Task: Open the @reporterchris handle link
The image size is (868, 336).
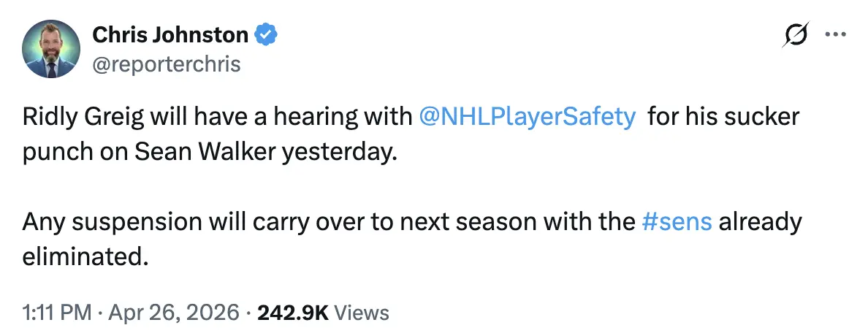Action: pyautogui.click(x=166, y=64)
